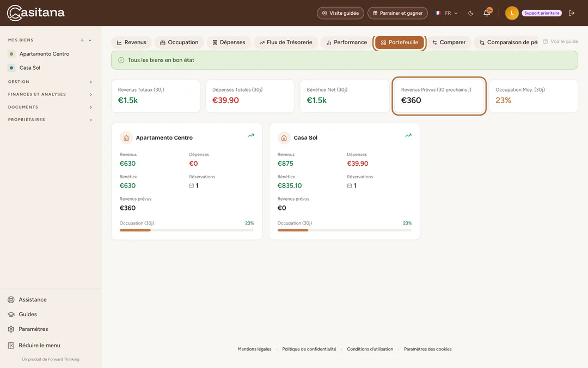588x368 pixels.
Task: Click trend arrow on Apartamento Centro card
Action: click(x=250, y=136)
